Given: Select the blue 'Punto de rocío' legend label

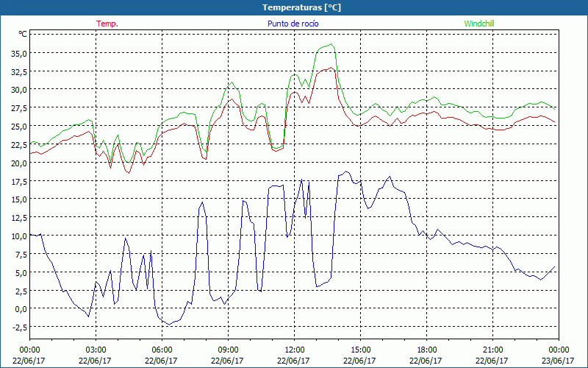Looking at the screenshot, I should pos(293,24).
